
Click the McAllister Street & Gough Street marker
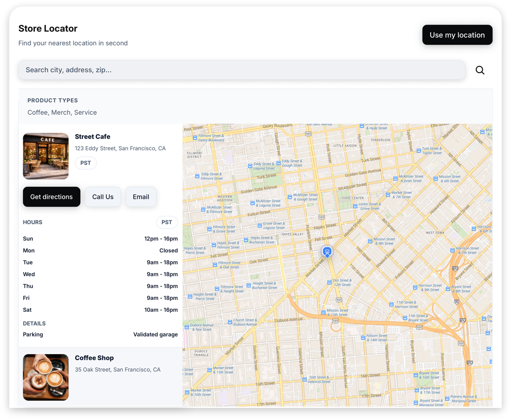pos(291,197)
